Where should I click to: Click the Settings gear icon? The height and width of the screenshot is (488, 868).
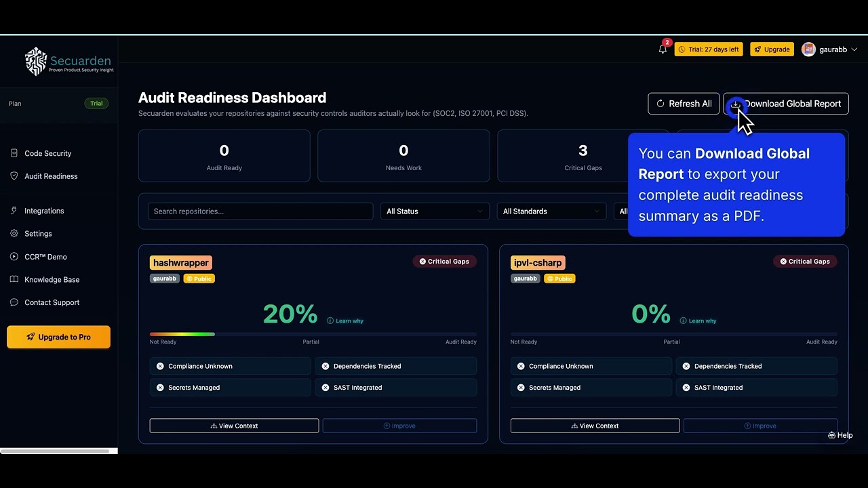click(x=14, y=234)
